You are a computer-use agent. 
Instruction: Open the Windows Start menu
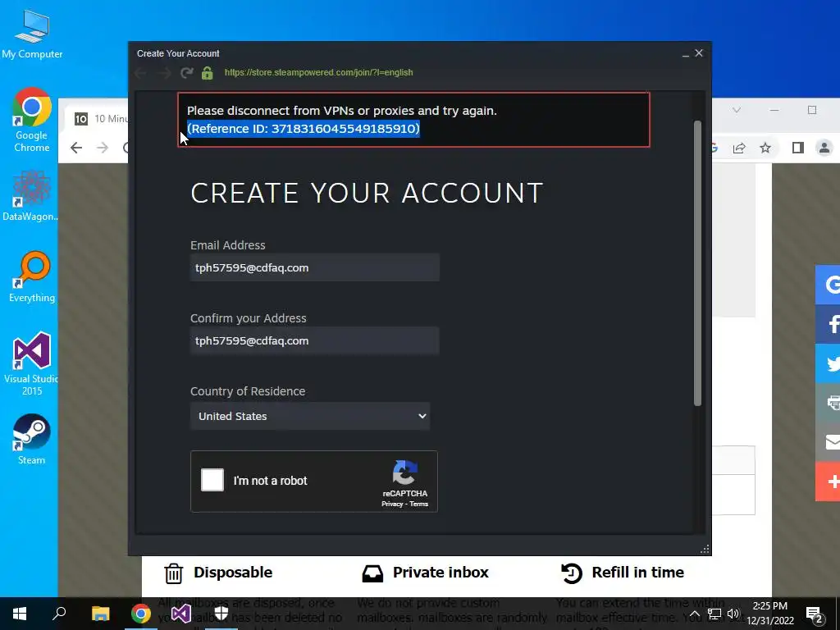pyautogui.click(x=20, y=614)
